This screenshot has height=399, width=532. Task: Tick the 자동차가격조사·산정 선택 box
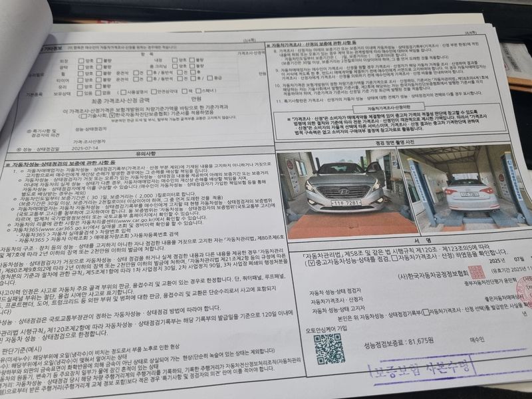coord(426,312)
